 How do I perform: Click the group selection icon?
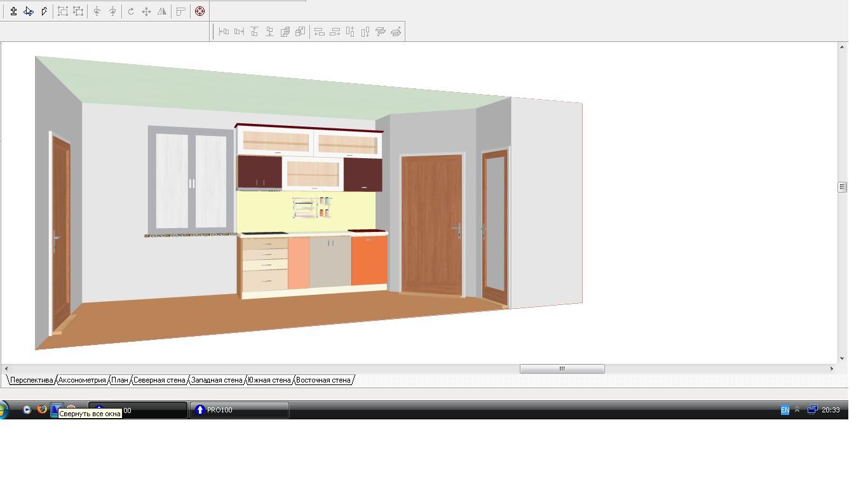pos(63,11)
